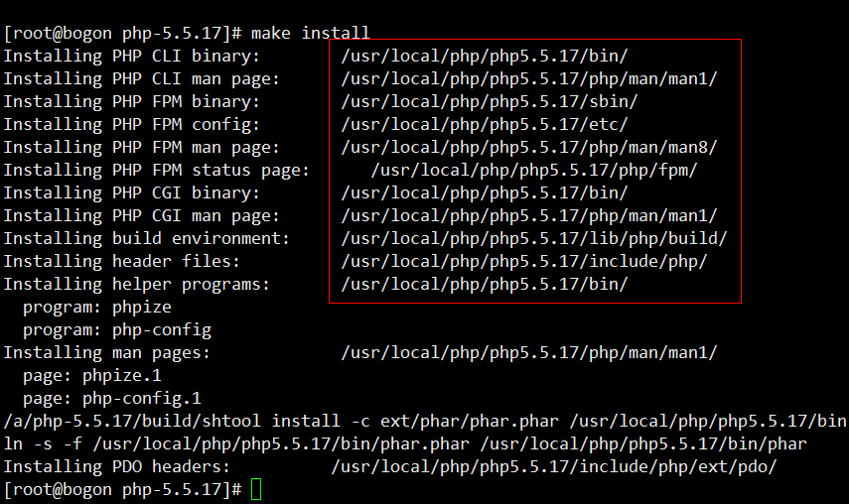Click the green cursor at the last prompt
This screenshot has height=504, width=849.
(257, 489)
